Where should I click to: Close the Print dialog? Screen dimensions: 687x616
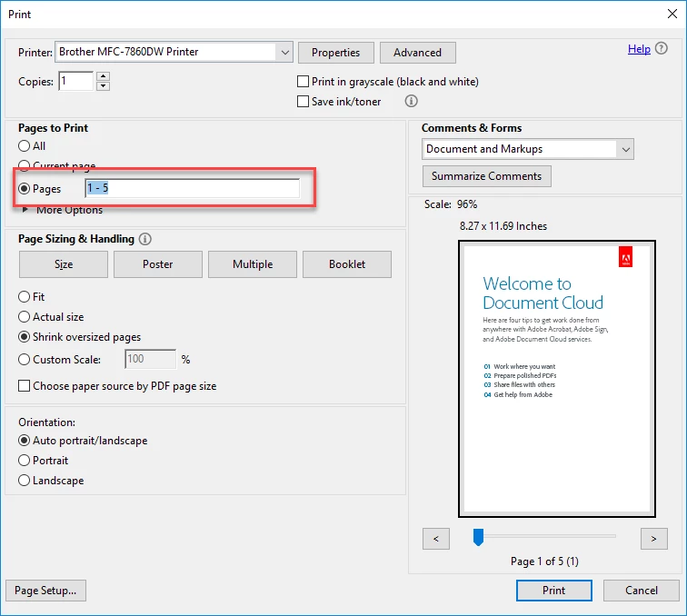pyautogui.click(x=672, y=14)
